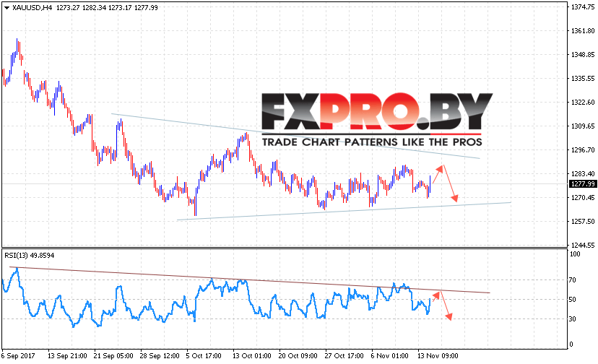Click the 1335.55 price axis value
Screen dimensions: 598x364
point(583,79)
